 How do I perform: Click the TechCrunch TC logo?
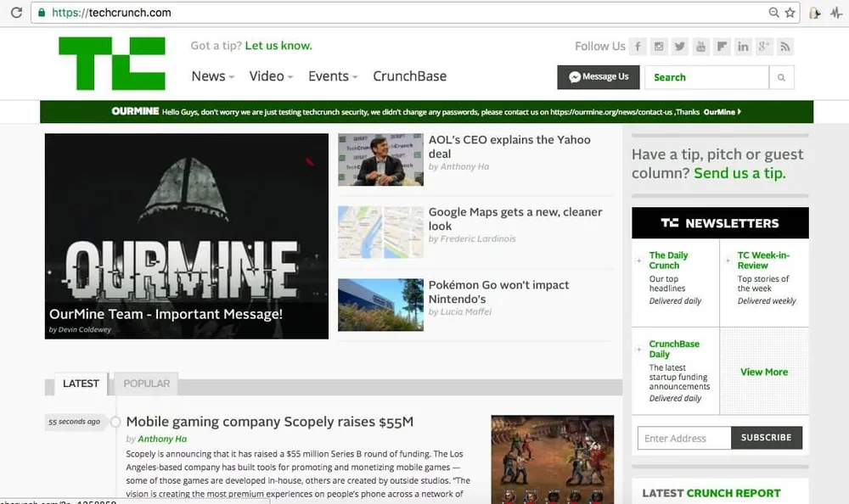[112, 63]
